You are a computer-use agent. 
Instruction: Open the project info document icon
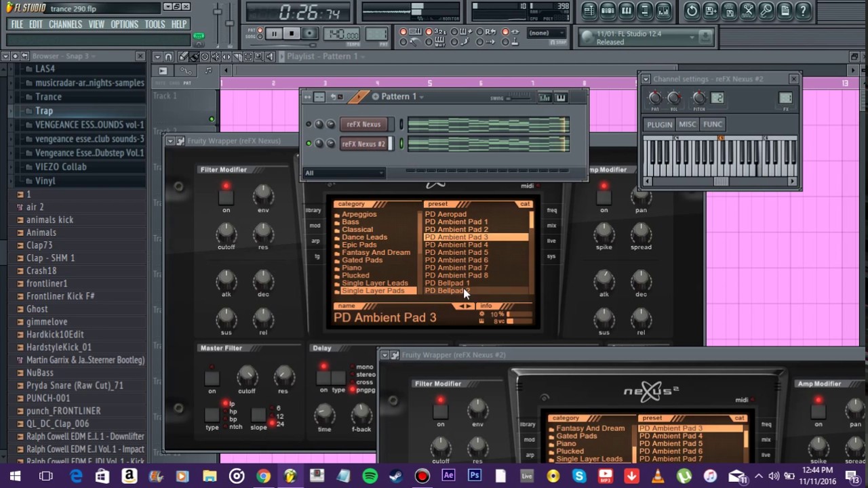785,10
